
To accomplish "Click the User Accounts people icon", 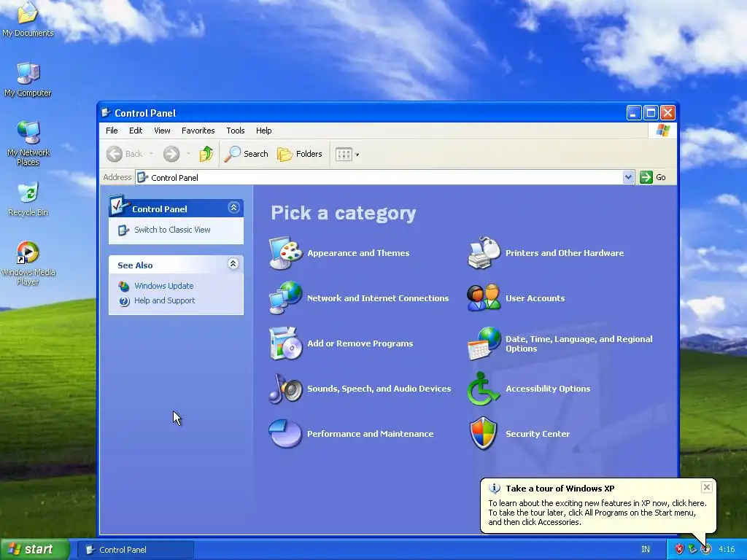I will click(x=484, y=298).
